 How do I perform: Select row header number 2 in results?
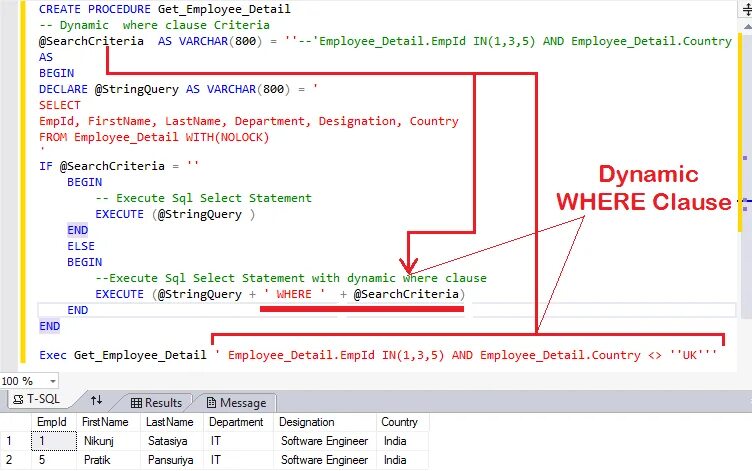pyautogui.click(x=15, y=460)
